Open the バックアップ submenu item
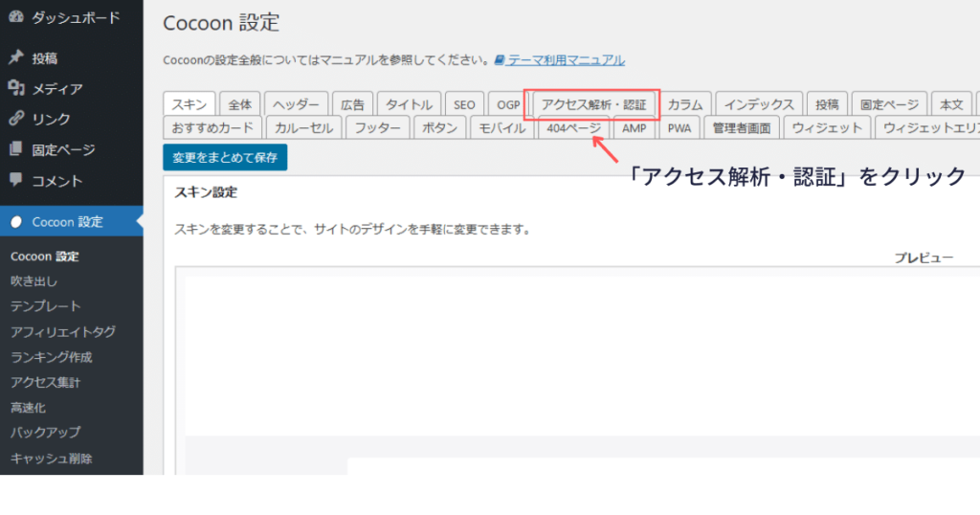This screenshot has width=980, height=515. pos(46,433)
